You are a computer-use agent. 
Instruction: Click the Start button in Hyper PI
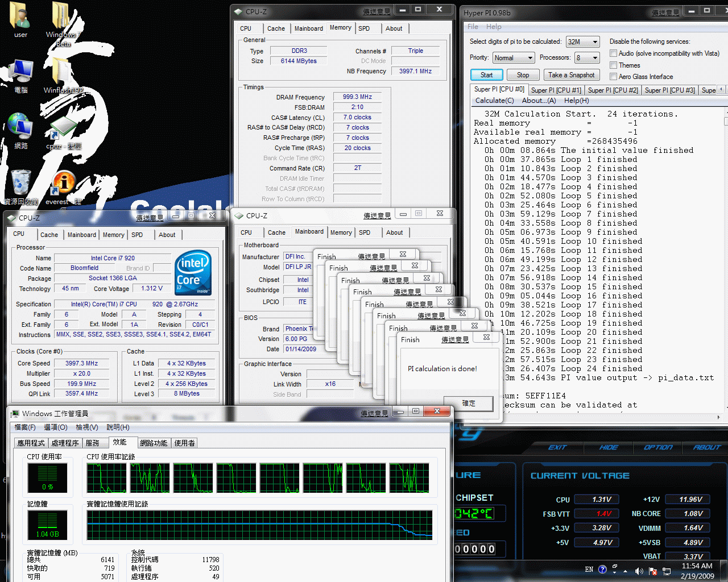(486, 74)
